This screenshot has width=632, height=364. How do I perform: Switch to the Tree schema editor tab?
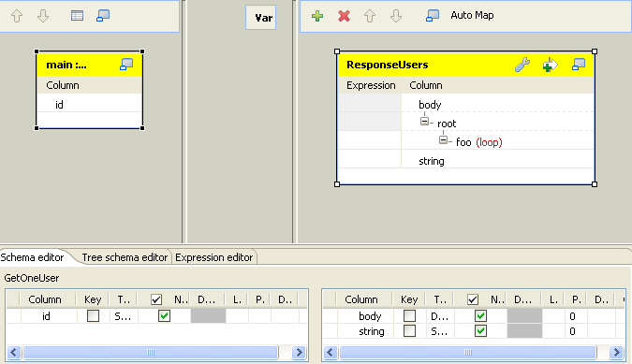point(125,257)
